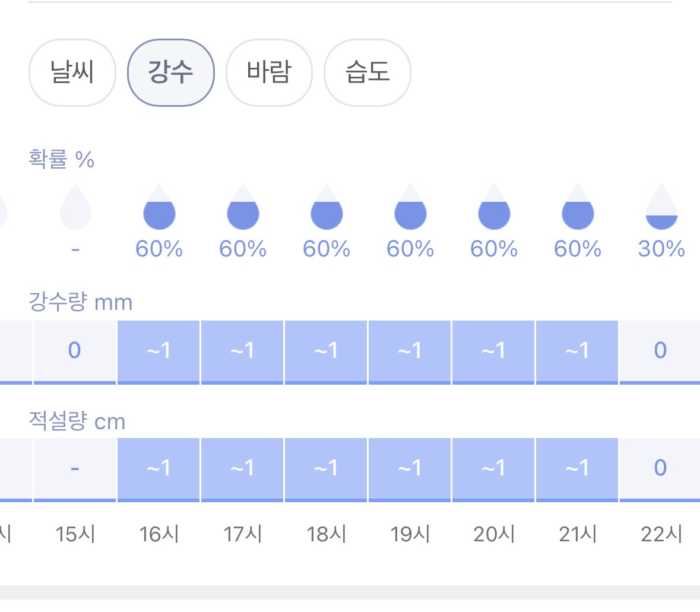700x612 pixels.
Task: Click the 20시 rain probability droplet icon
Action: pos(494,208)
